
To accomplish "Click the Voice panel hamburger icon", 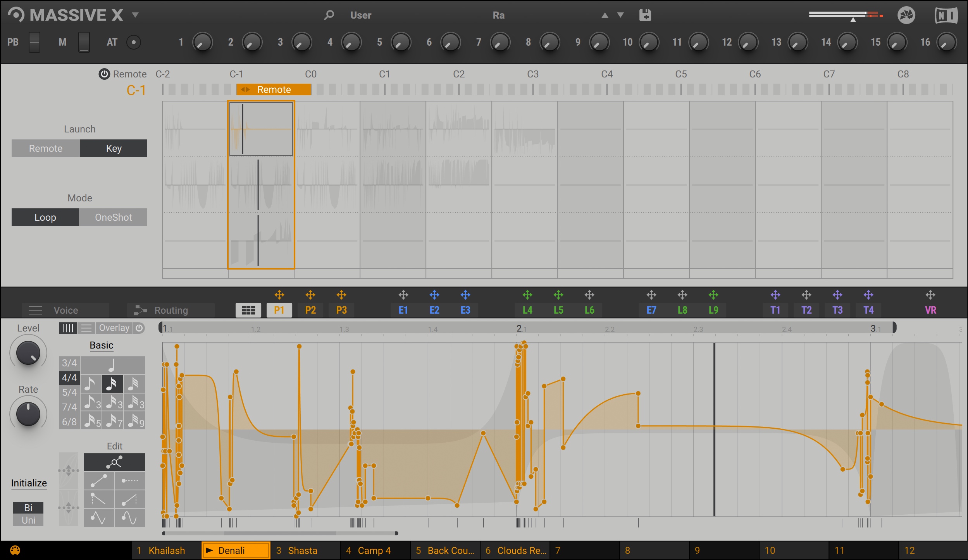I will click(x=35, y=309).
